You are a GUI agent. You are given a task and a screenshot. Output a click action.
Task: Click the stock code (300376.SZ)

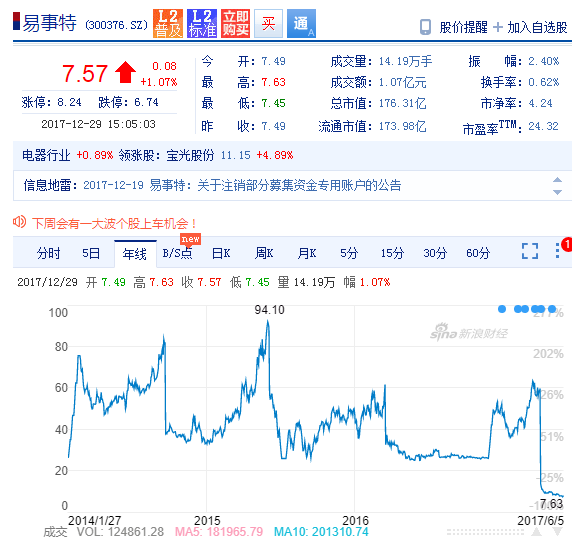click(116, 25)
